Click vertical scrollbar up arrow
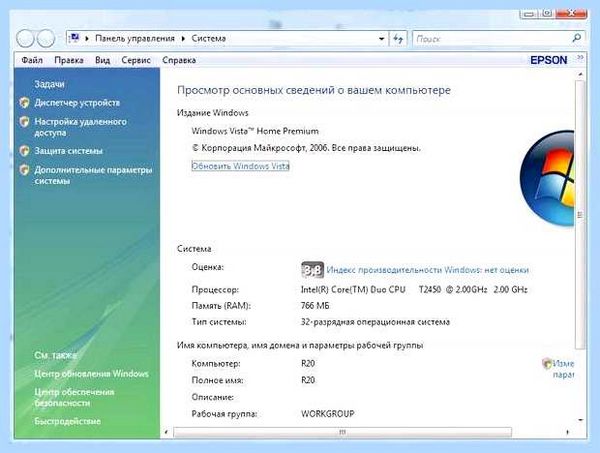600x453 pixels. 580,74
